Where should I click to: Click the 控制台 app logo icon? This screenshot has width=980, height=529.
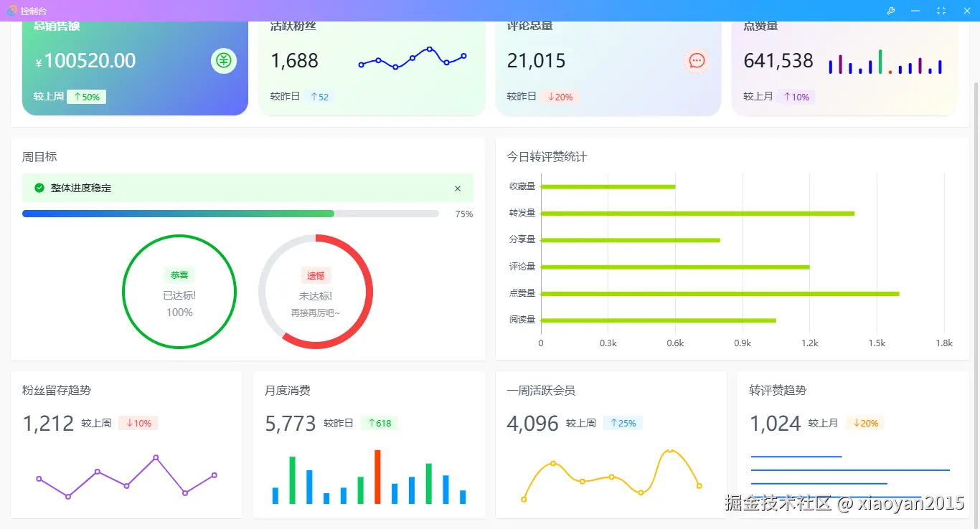12,11
